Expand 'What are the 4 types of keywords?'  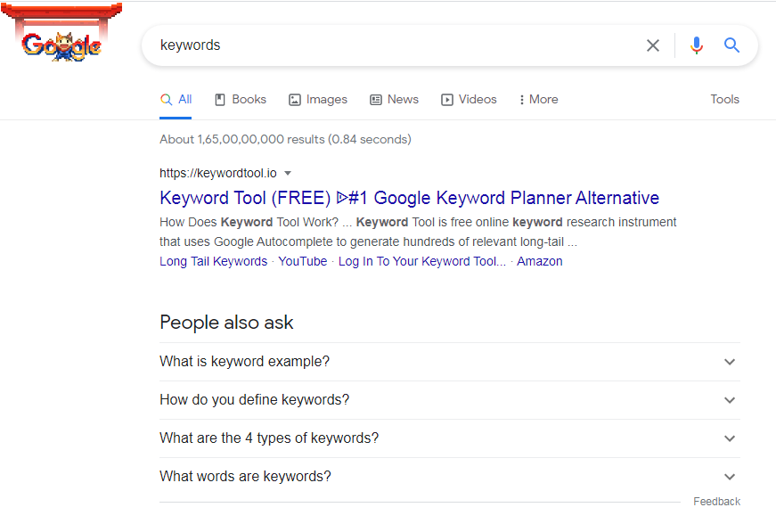(x=730, y=438)
